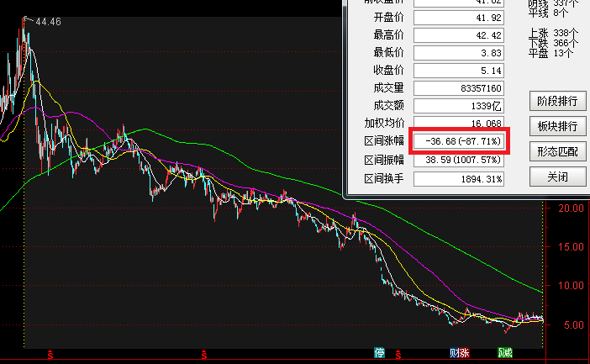
Task: Click the red $ marker right of 停
Action: pyautogui.click(x=398, y=353)
